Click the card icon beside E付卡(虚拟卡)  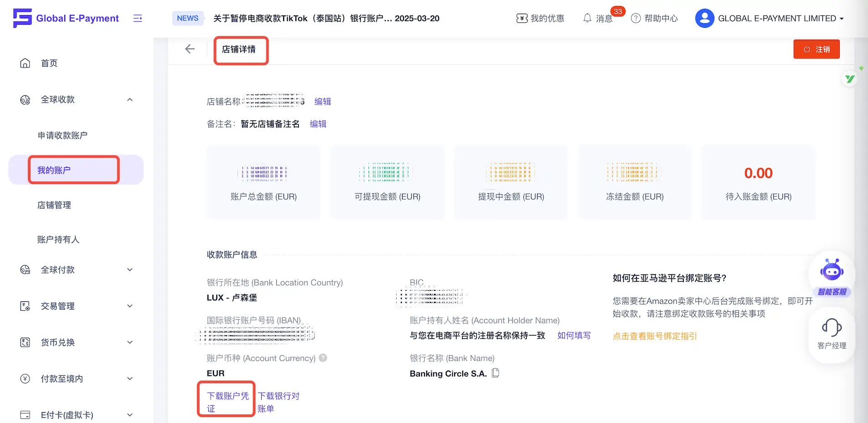(25, 415)
